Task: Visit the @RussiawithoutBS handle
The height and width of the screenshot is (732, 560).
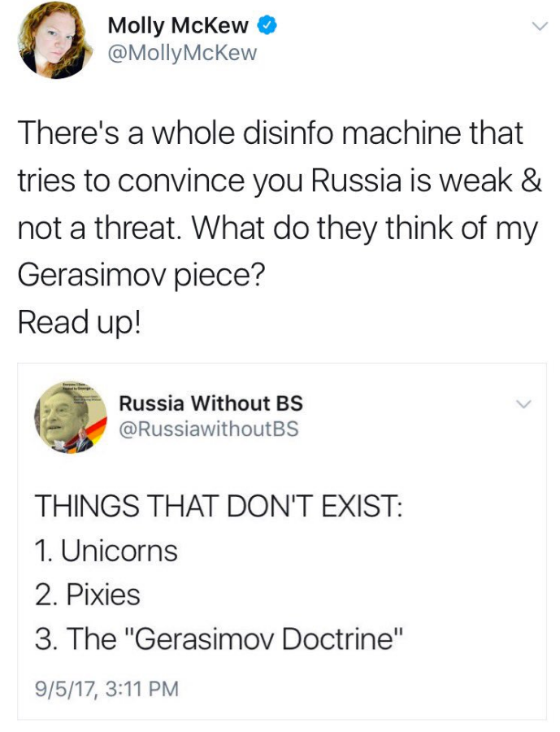Action: coord(209,429)
